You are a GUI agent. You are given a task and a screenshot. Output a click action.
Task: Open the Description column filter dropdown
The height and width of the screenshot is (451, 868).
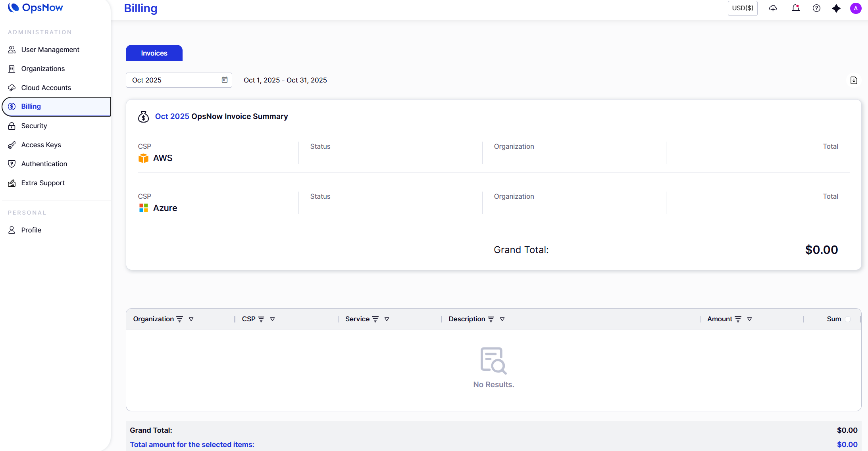(502, 319)
